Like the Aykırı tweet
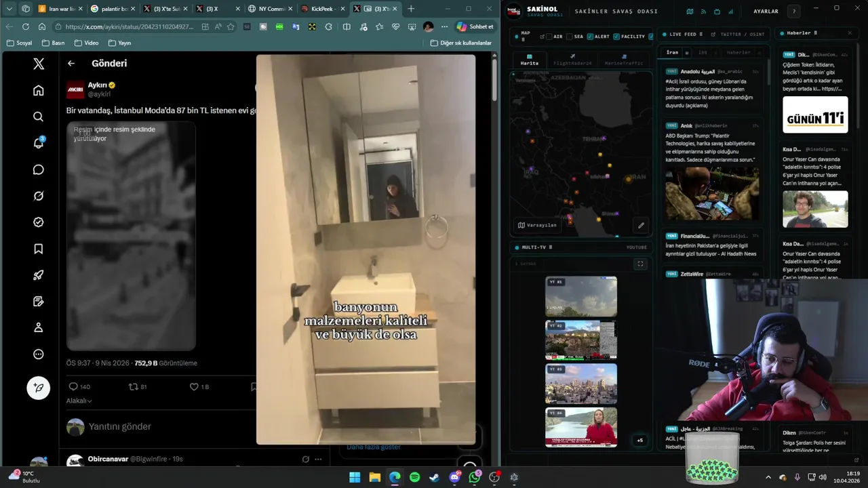Viewport: 868px width, 488px height. [199, 386]
